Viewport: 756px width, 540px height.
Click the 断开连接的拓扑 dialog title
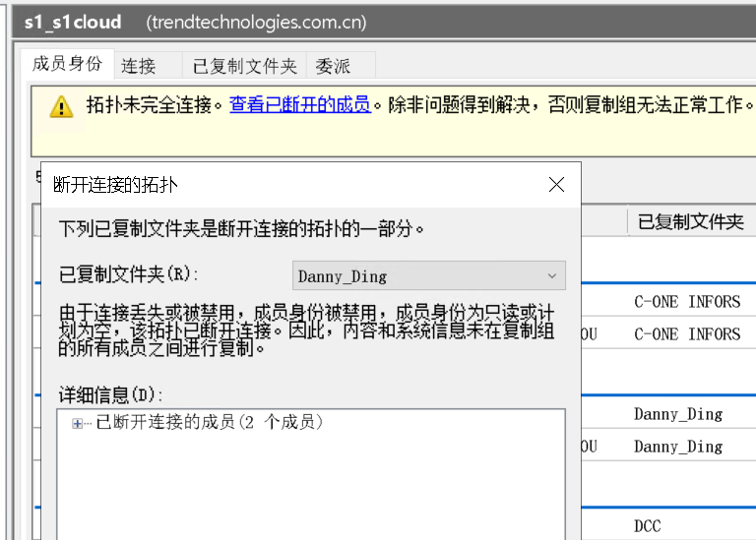point(115,185)
